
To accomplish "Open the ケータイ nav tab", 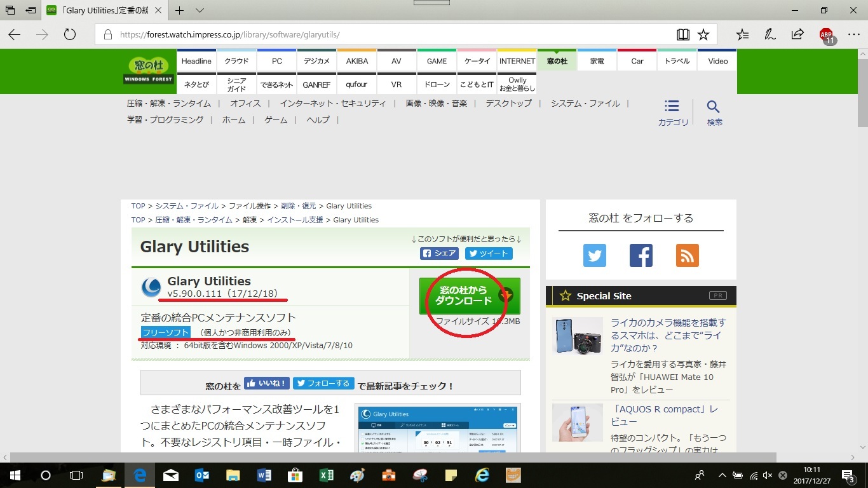I will tap(477, 61).
